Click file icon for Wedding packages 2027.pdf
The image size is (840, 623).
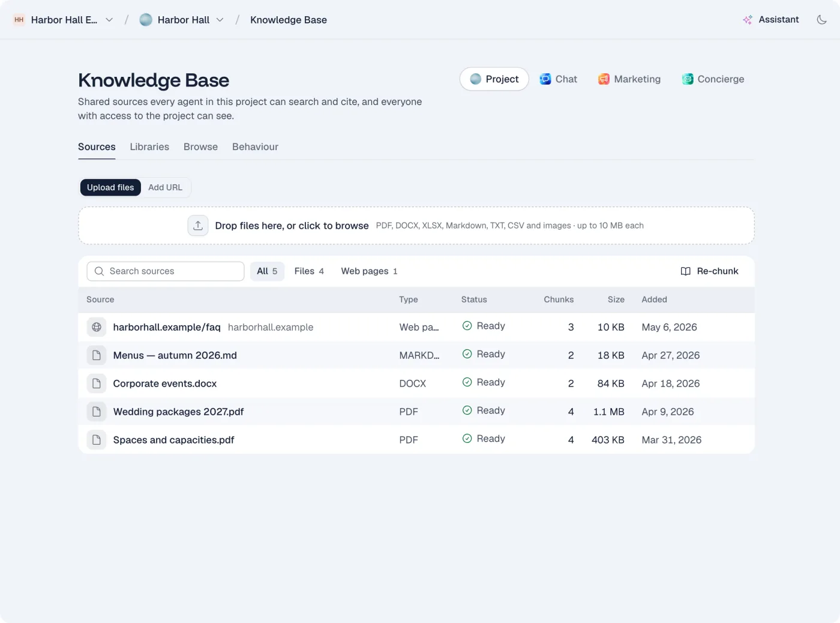(97, 412)
